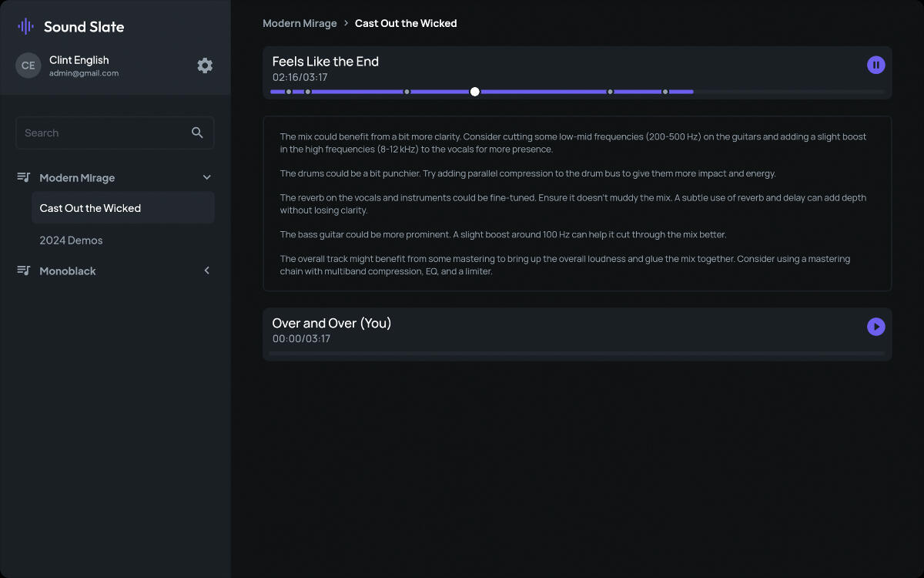Image resolution: width=924 pixels, height=578 pixels.
Task: Click the first comment marker on the timeline
Action: (x=289, y=92)
